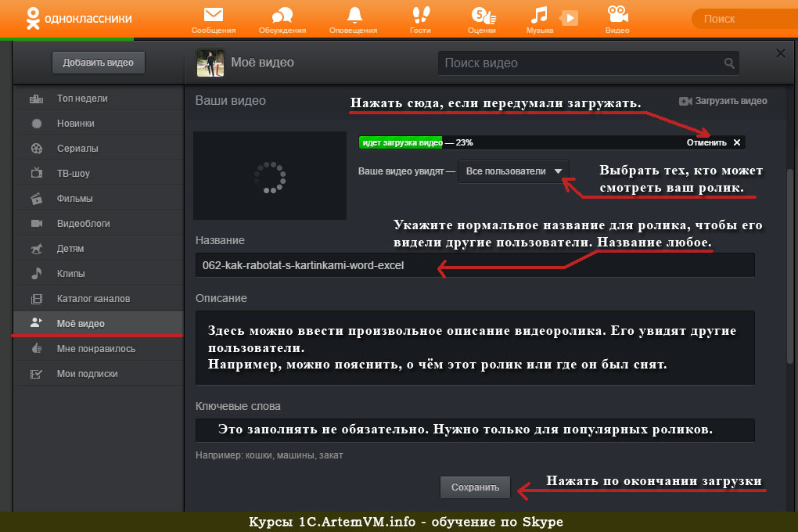Cancel upload with the Отменить button

pyautogui.click(x=713, y=142)
